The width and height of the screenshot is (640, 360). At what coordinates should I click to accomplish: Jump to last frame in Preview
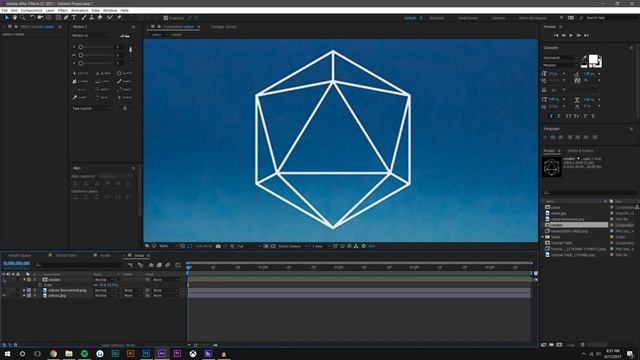pos(586,36)
